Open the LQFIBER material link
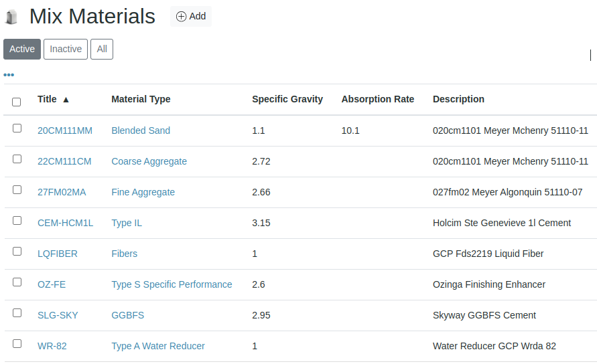 click(58, 254)
